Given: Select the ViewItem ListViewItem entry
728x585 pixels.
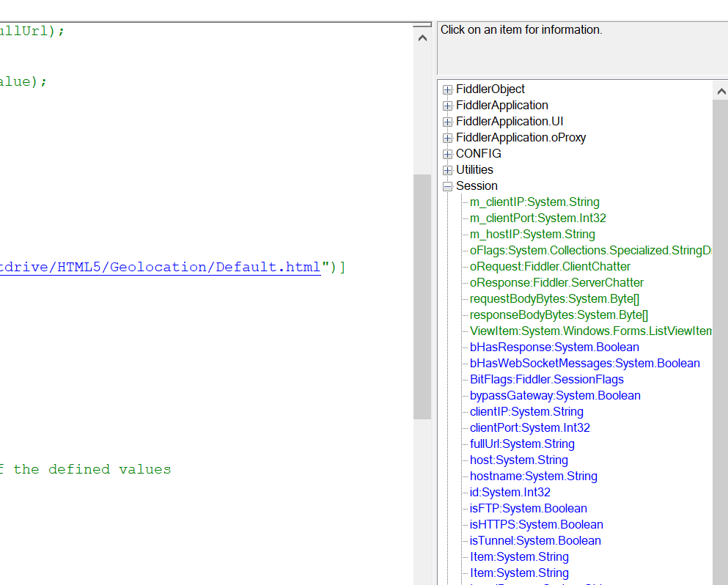Looking at the screenshot, I should (591, 331).
